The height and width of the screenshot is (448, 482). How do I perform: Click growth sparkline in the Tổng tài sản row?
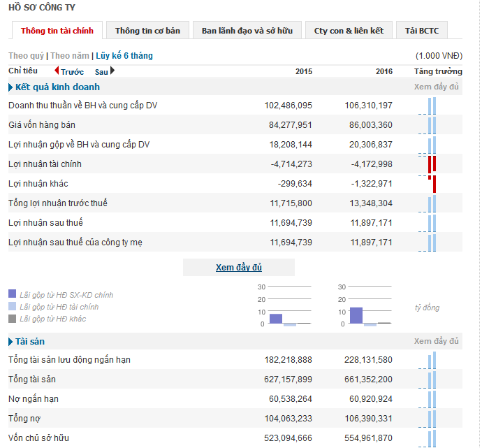428,380
